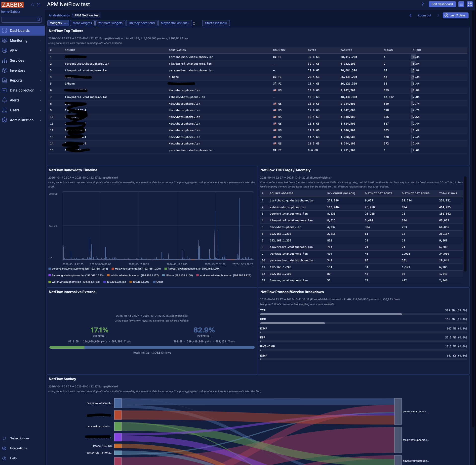Viewport: 476px width, 465px height.
Task: Click personalmac.whatsuphome.lan legend color swatch
Action: (x=50, y=269)
